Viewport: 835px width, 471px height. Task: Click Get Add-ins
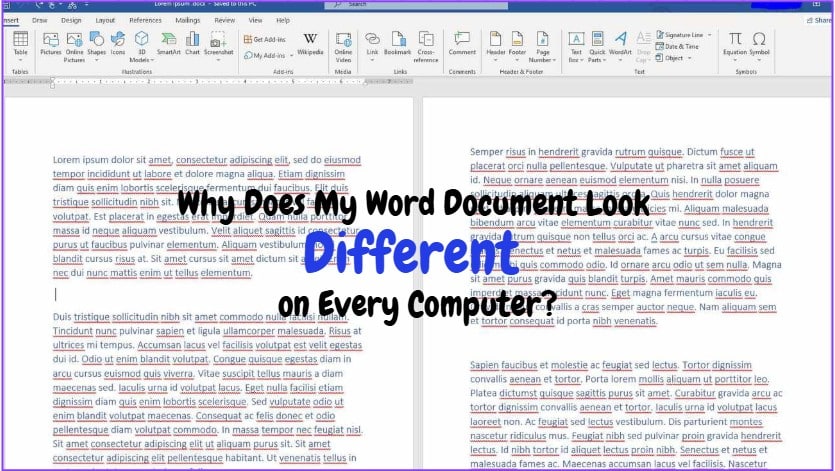point(265,39)
